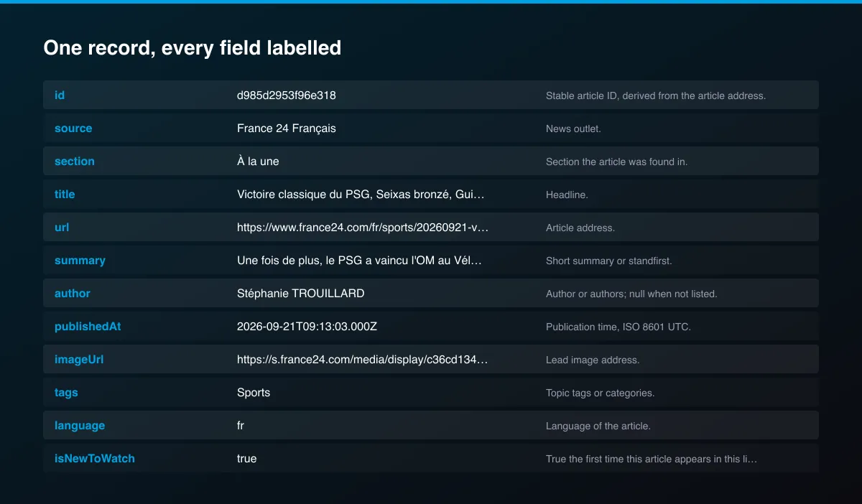Click the description "Short summary or standfirst."
This screenshot has height=504, width=862.
[609, 261]
